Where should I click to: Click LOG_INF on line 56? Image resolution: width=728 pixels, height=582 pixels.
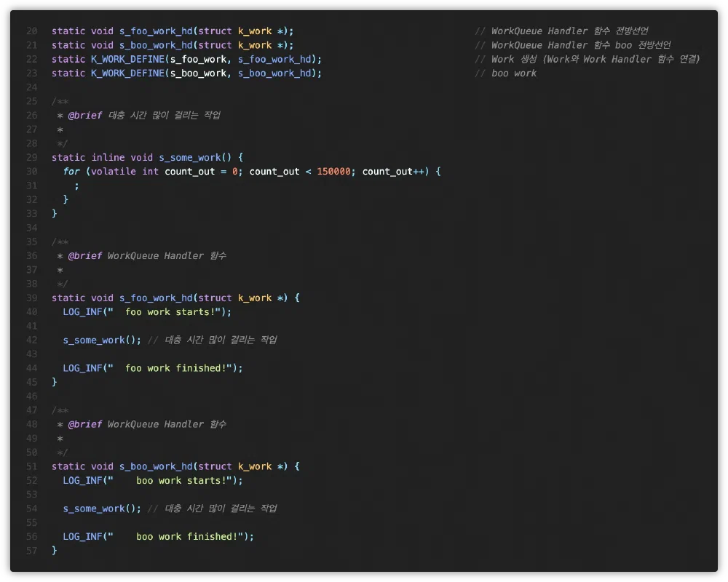click(82, 537)
